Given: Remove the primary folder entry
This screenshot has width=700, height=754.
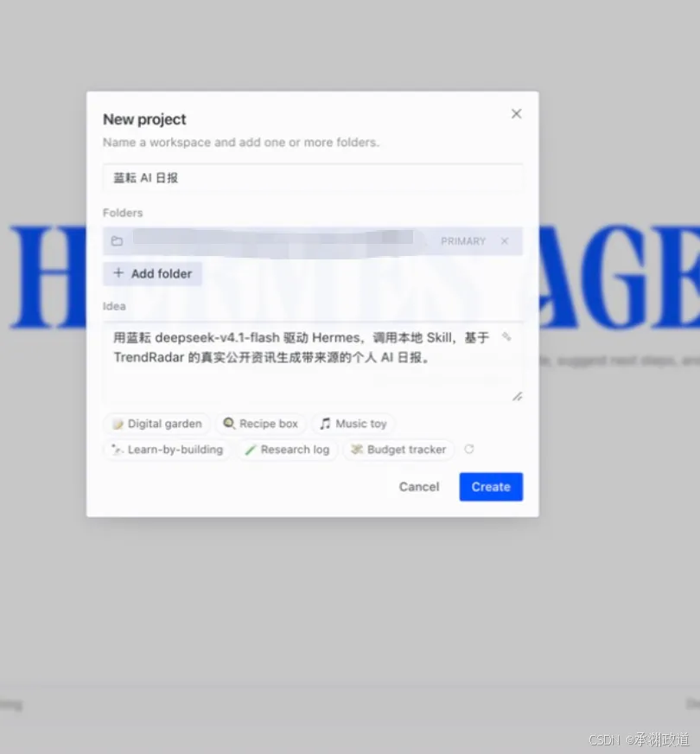Looking at the screenshot, I should [x=505, y=241].
